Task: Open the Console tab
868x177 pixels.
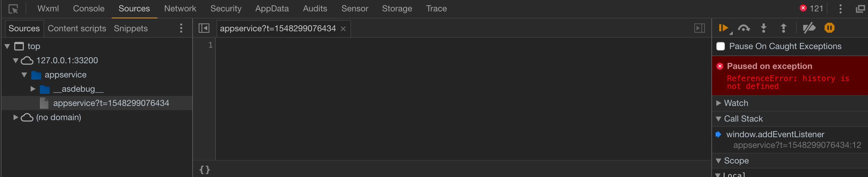Action: click(89, 9)
